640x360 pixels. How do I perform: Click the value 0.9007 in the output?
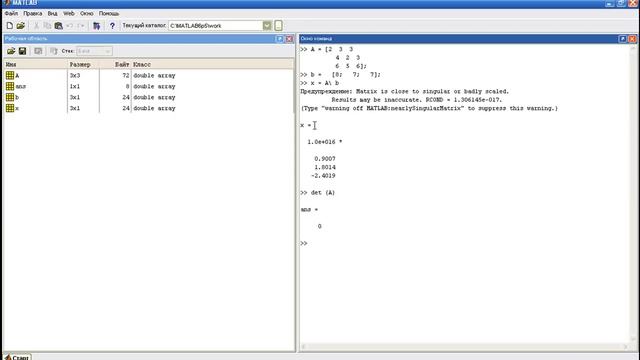tap(325, 159)
